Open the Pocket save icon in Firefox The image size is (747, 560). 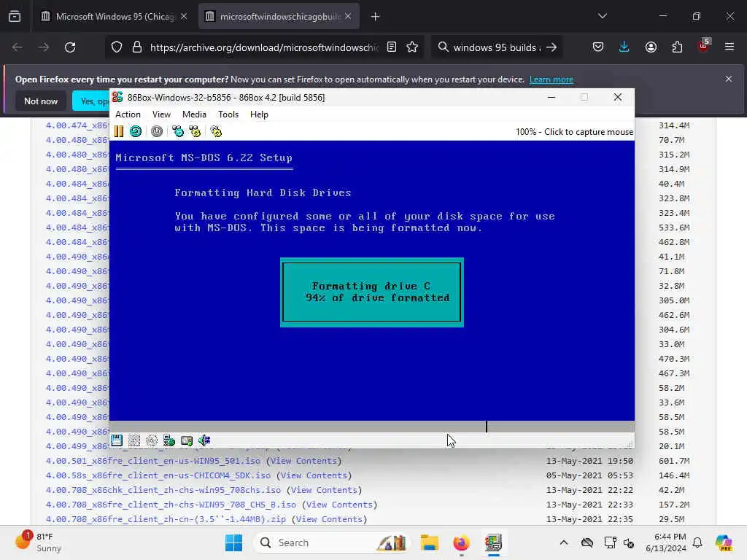click(598, 47)
